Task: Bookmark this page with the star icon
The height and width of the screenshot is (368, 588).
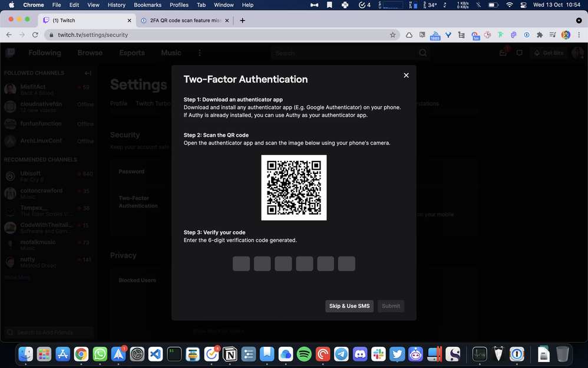Action: [x=393, y=35]
